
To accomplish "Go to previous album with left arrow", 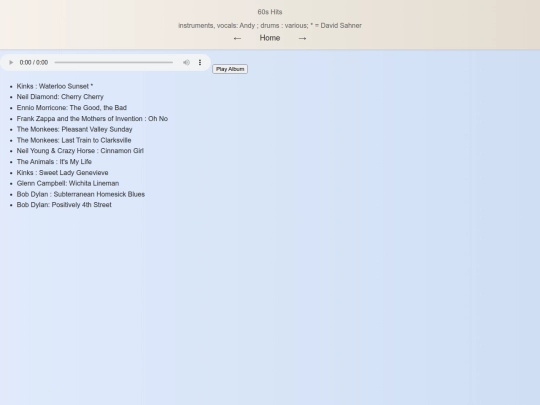I will coord(237,38).
